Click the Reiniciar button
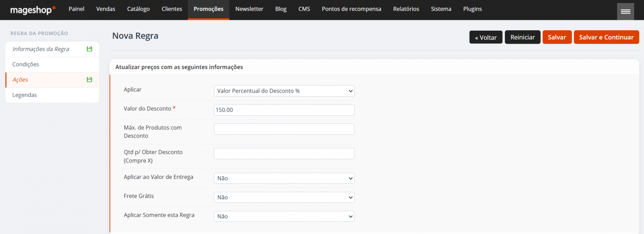This screenshot has width=644, height=234. point(522,37)
